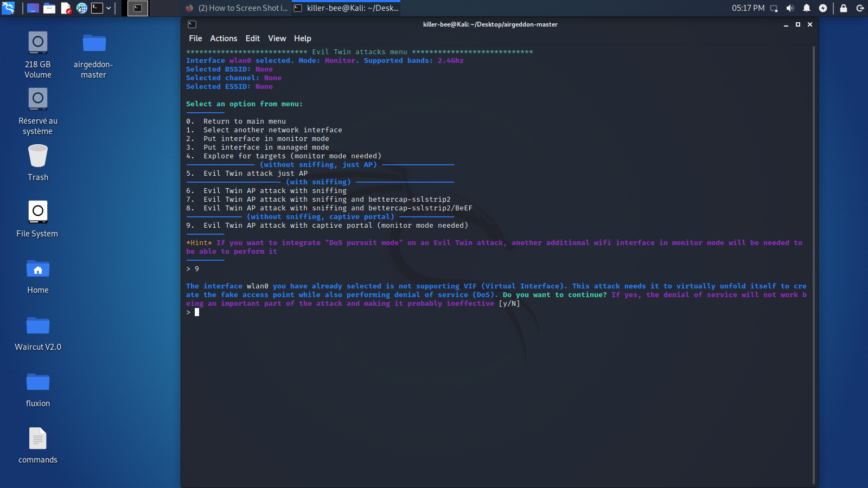Screen dimensions: 868x488
Task: Open the file manager from the panel
Action: point(49,8)
